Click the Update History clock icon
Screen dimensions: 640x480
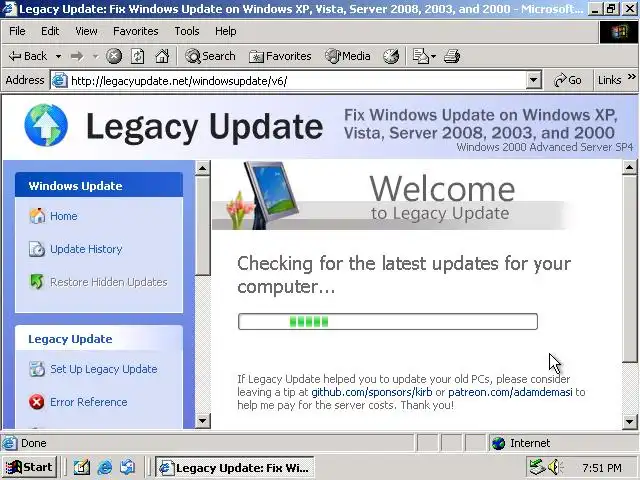[x=37, y=249]
